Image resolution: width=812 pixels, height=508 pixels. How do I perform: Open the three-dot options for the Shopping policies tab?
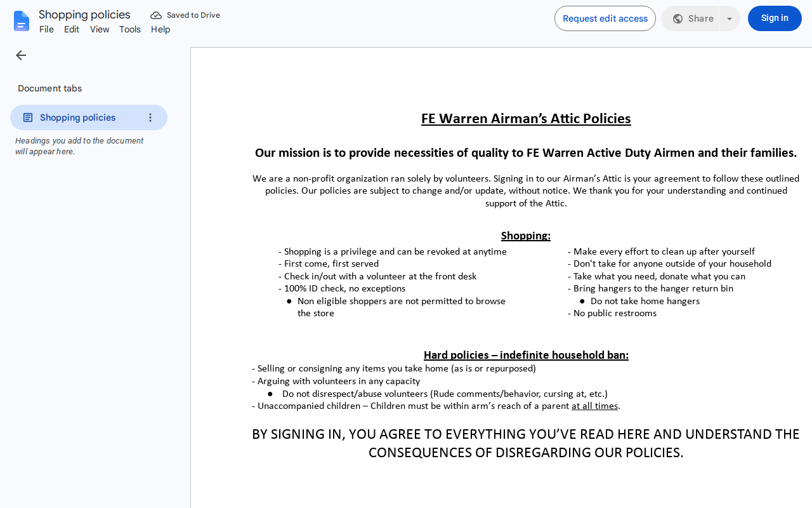(x=150, y=117)
